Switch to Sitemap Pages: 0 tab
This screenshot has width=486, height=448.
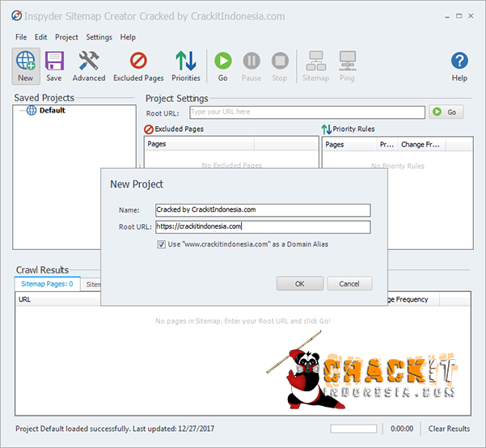pyautogui.click(x=48, y=284)
